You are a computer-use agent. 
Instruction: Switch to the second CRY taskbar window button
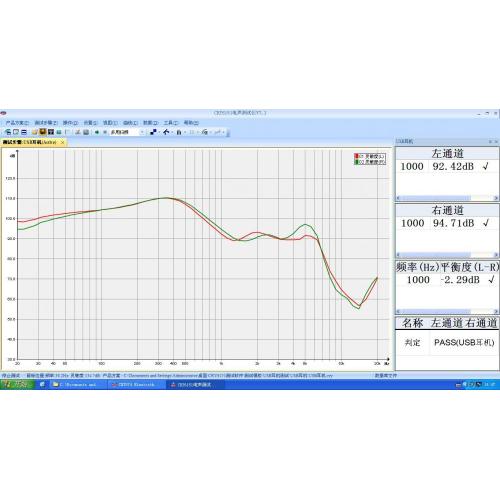[136, 385]
